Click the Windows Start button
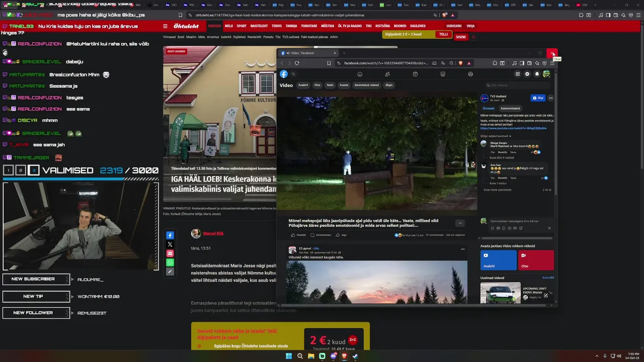 (x=289, y=356)
